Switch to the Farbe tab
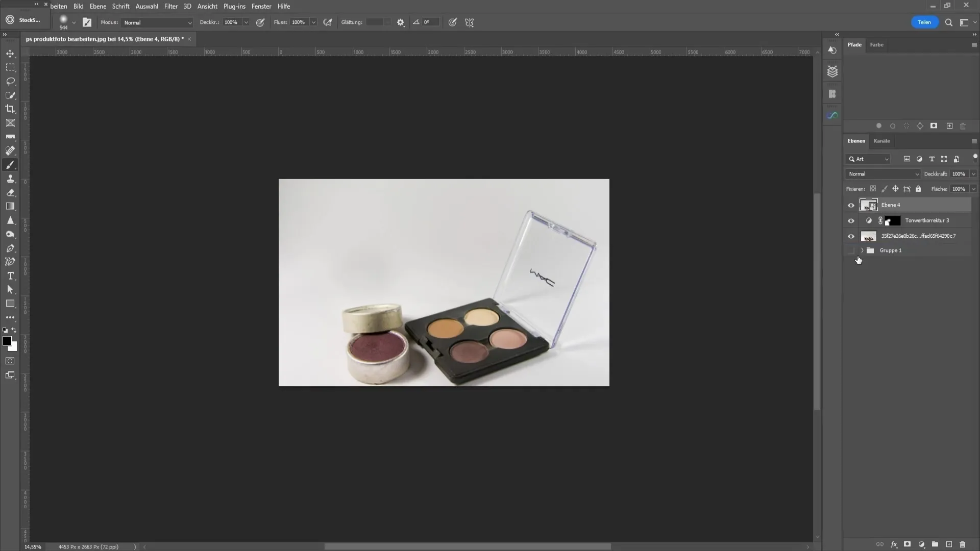The image size is (980, 551). 877,45
